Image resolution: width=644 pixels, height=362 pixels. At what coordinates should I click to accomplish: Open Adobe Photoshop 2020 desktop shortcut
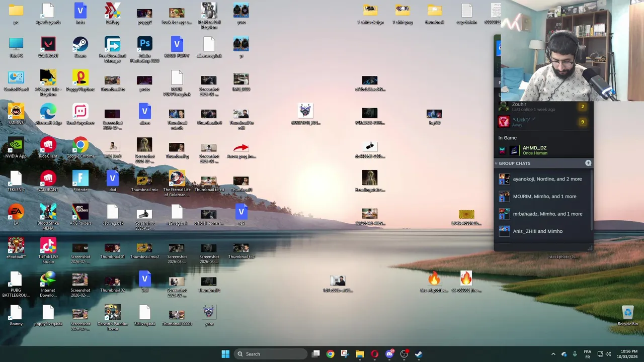(x=144, y=49)
